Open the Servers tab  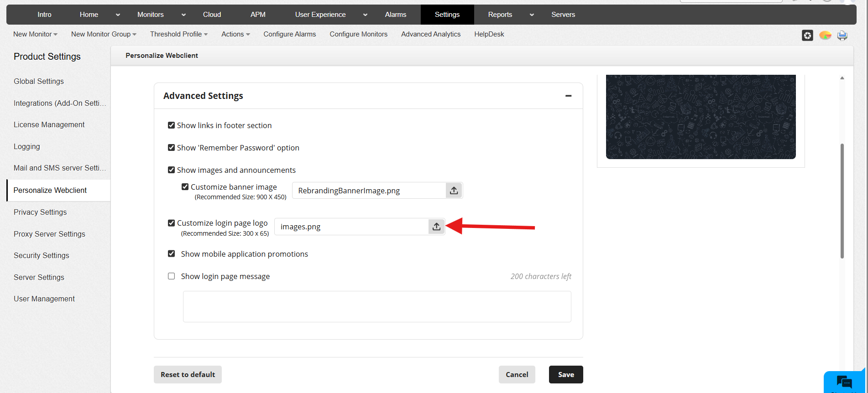563,15
